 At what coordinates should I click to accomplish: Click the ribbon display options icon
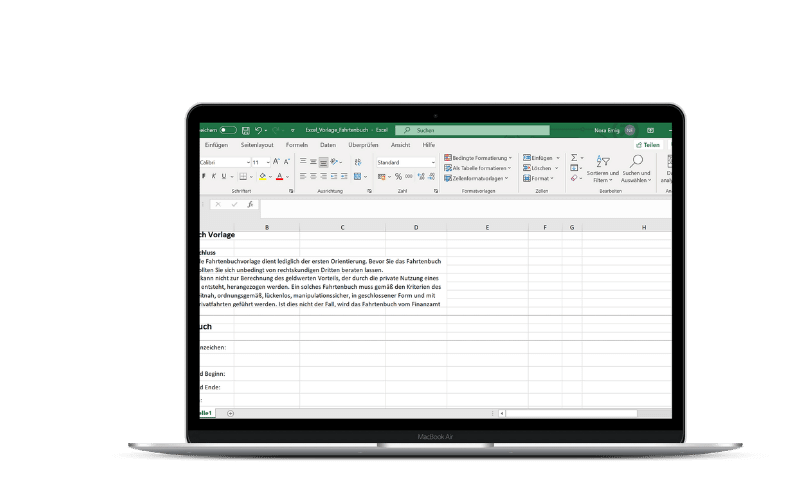pyautogui.click(x=651, y=130)
